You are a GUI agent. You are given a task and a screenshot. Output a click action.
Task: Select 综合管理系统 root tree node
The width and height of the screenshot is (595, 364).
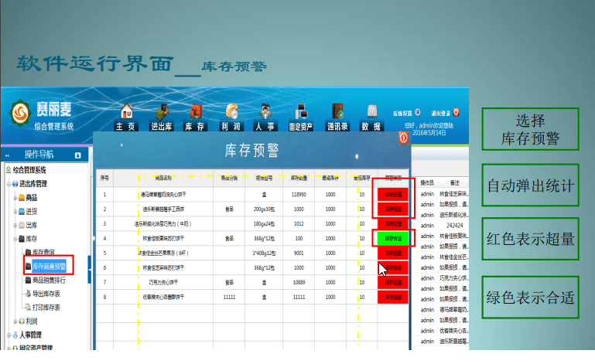29,170
